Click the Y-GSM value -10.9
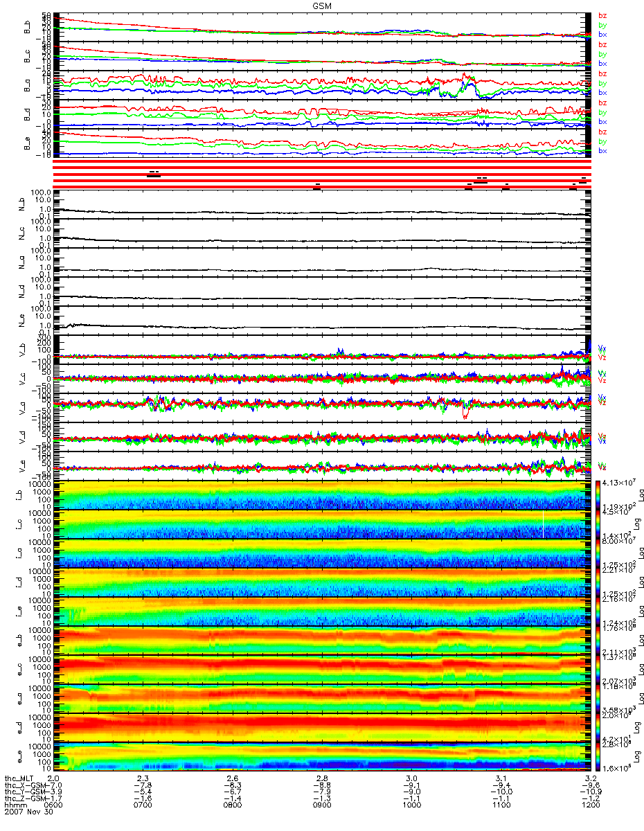The height and width of the screenshot is (831, 644). click(x=591, y=792)
